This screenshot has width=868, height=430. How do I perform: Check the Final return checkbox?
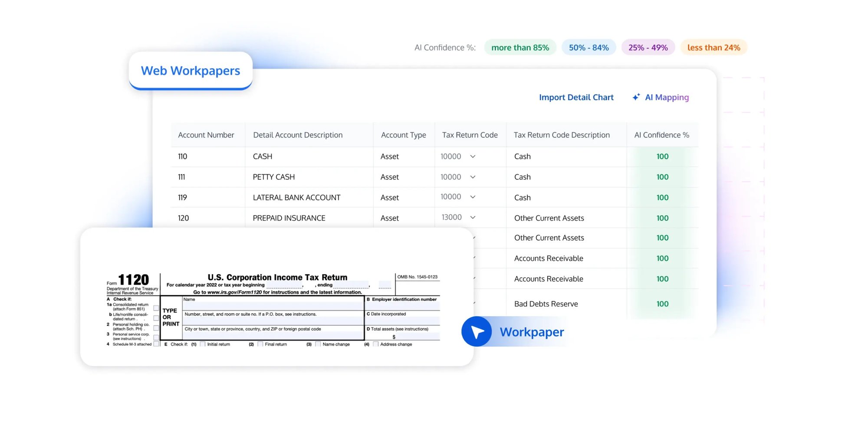tap(260, 344)
